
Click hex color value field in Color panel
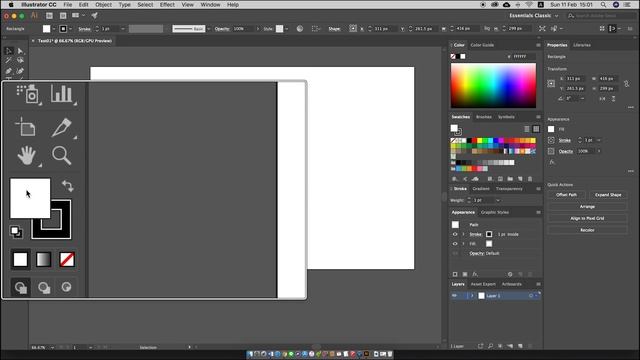coord(524,56)
